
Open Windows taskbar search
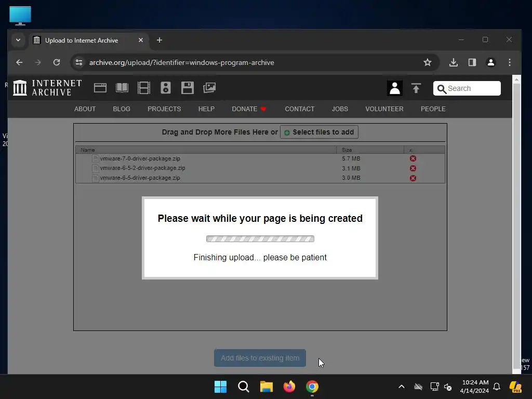[x=244, y=387]
